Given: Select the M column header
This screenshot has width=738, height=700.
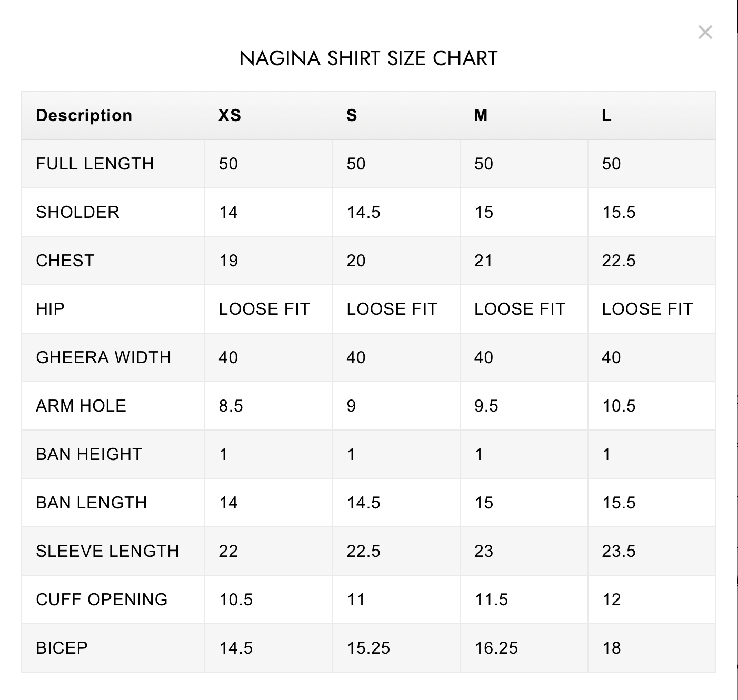Looking at the screenshot, I should point(480,115).
